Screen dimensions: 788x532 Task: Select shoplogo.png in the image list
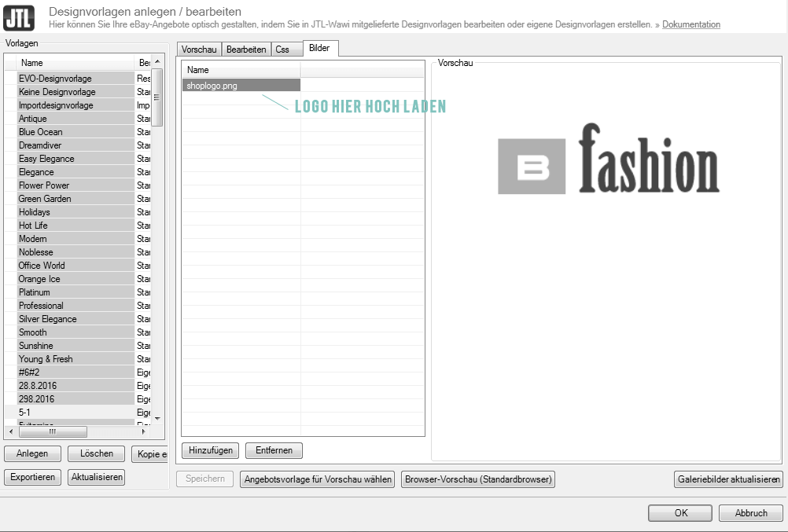[x=241, y=86]
